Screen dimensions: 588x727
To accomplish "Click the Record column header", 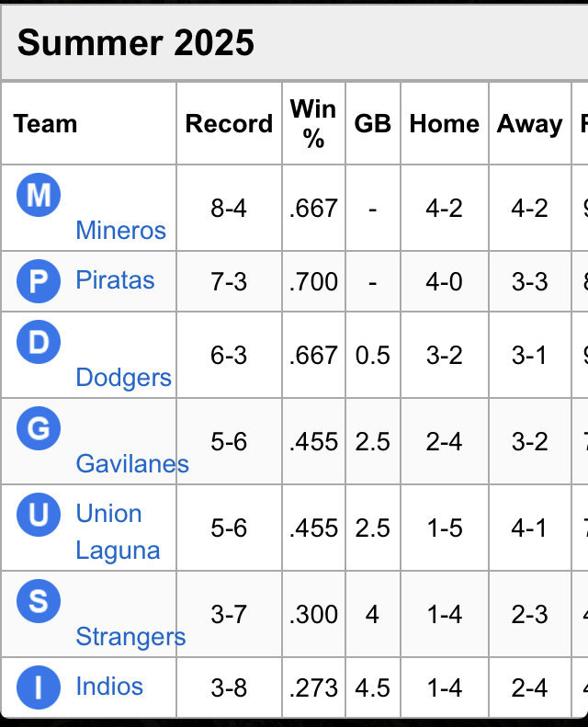I will (x=229, y=124).
